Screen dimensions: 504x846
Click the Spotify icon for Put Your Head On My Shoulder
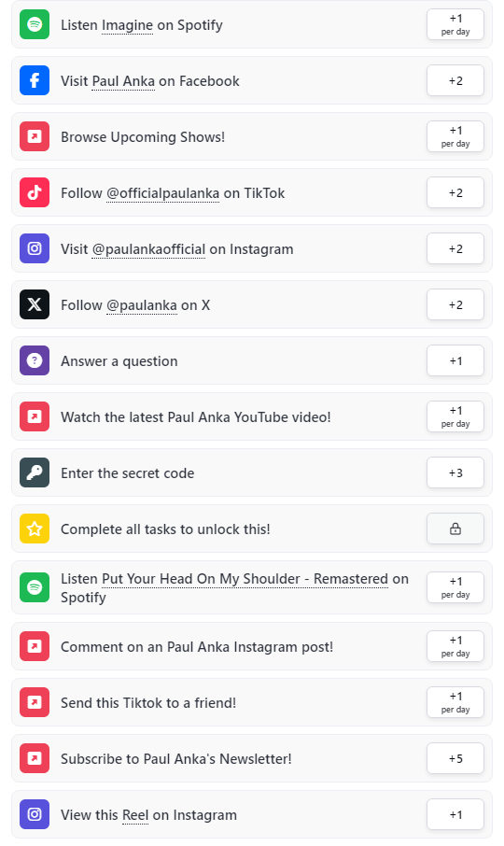pyautogui.click(x=35, y=587)
